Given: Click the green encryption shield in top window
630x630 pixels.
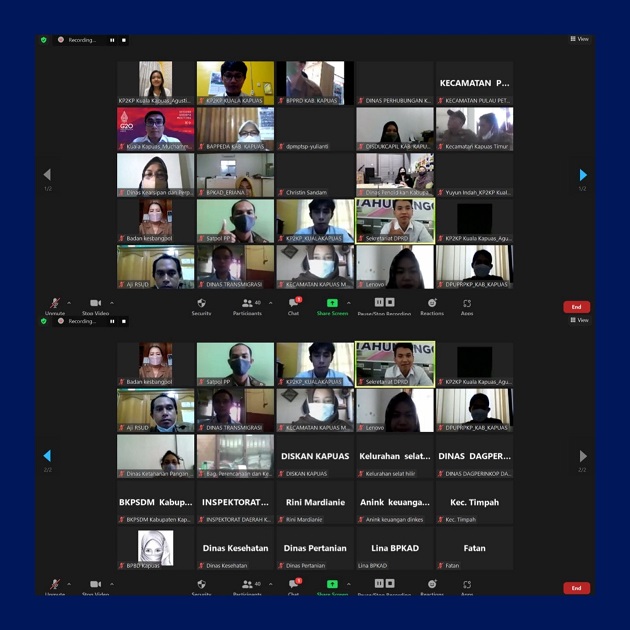Looking at the screenshot, I should (44, 40).
